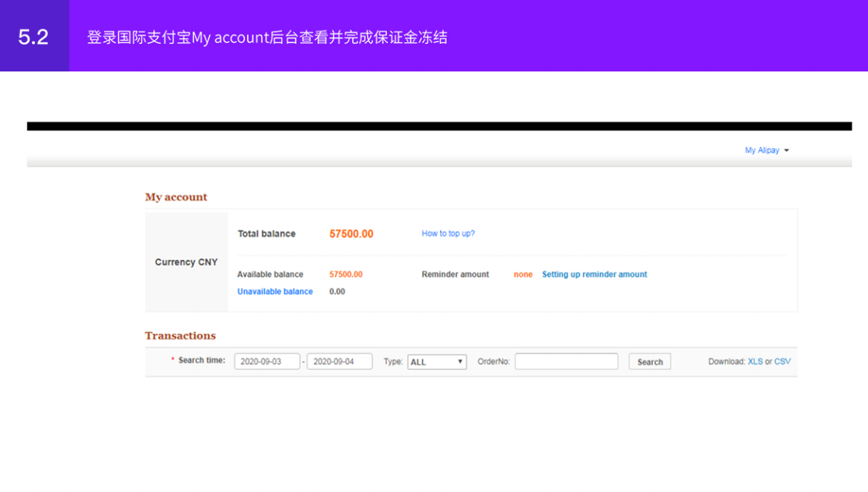This screenshot has width=868, height=492.
Task: Click inside the OrderNo input box
Action: pyautogui.click(x=566, y=361)
